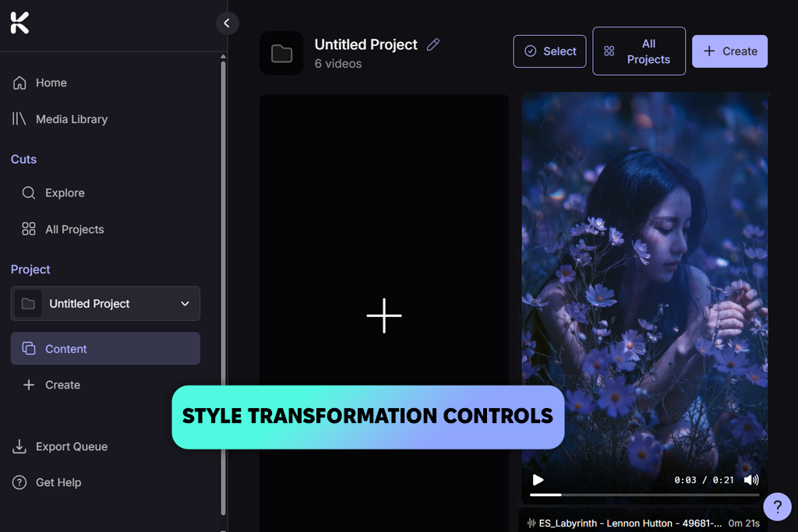Viewport: 798px width, 532px height.
Task: Click the All Projects button in the header
Action: point(639,51)
